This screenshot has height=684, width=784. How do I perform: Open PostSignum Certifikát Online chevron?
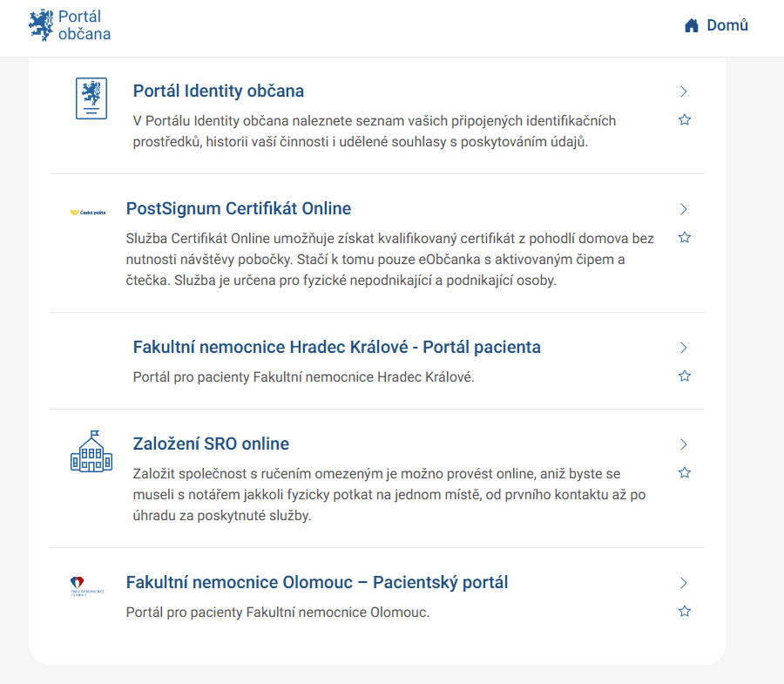click(684, 209)
